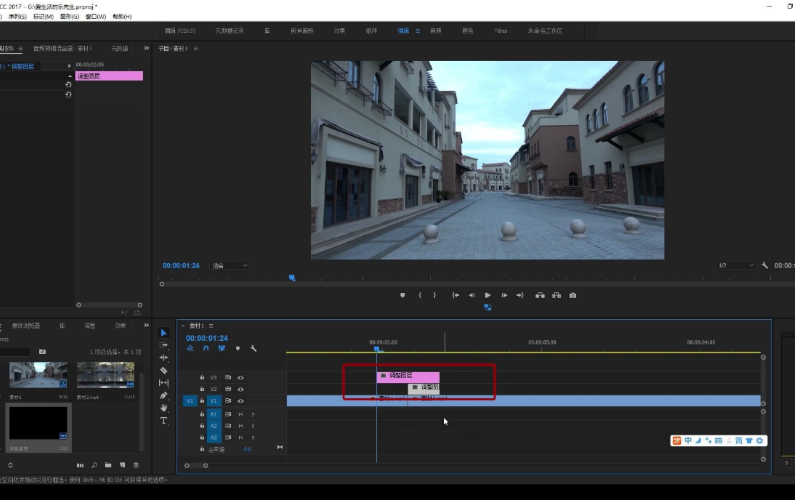Select the pink clip on track V3
This screenshot has height=500, width=795.
tap(408, 376)
